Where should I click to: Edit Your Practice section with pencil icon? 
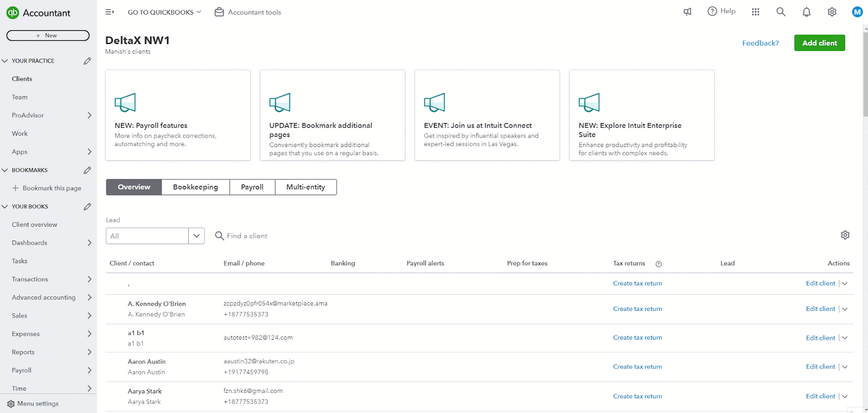[87, 61]
